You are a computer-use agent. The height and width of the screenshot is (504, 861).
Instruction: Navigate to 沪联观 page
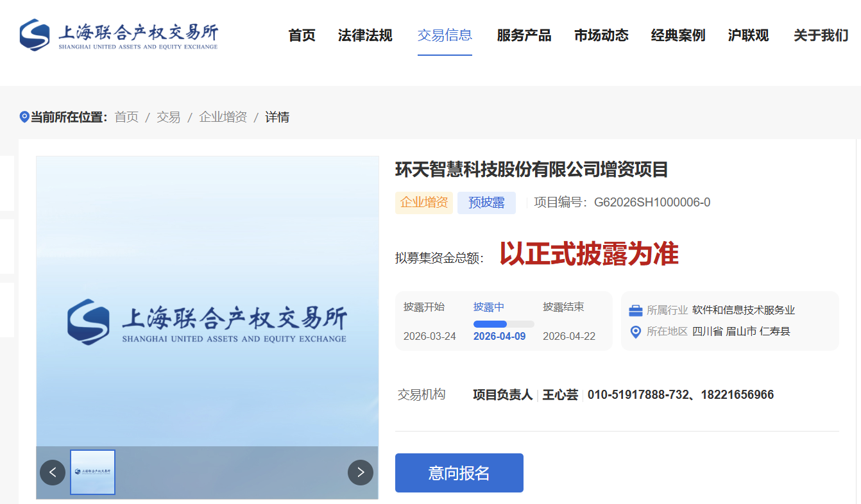tap(748, 35)
